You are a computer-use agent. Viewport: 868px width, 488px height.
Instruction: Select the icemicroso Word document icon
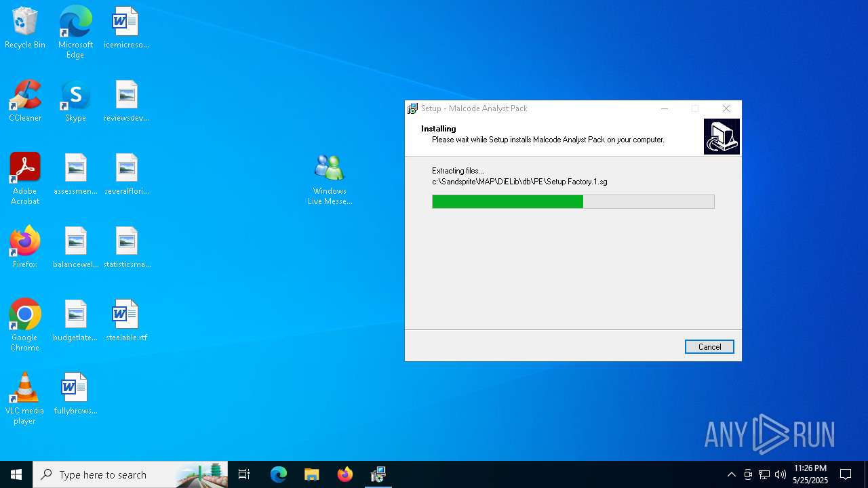126,28
